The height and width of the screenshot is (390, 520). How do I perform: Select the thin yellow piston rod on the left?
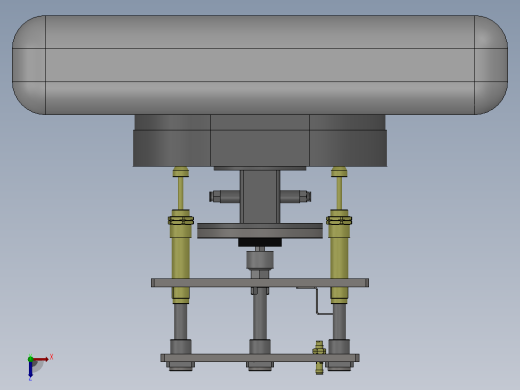point(181,193)
